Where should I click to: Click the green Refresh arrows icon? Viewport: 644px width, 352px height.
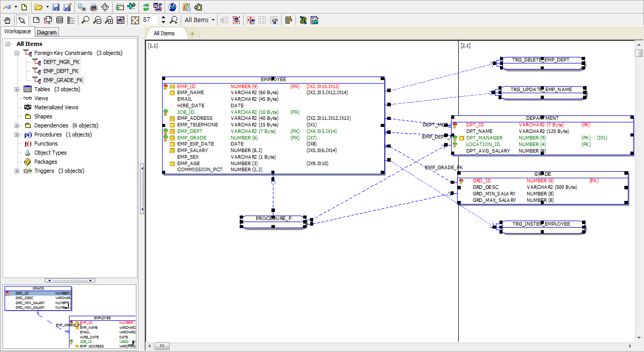[x=146, y=7]
